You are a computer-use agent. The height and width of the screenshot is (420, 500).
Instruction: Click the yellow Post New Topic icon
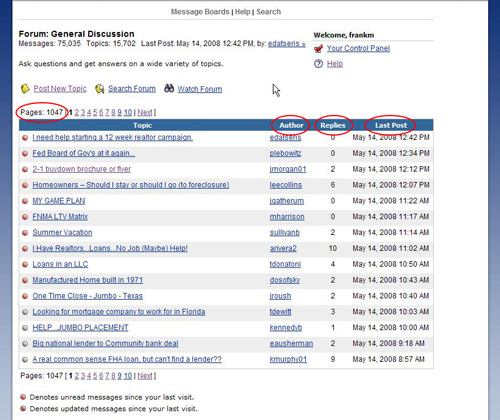[25, 89]
